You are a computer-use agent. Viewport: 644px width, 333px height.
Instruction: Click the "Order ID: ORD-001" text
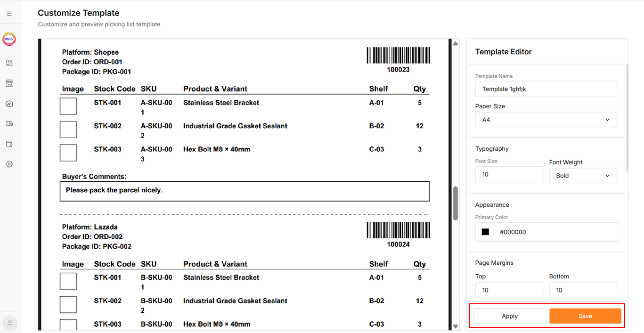tap(92, 62)
